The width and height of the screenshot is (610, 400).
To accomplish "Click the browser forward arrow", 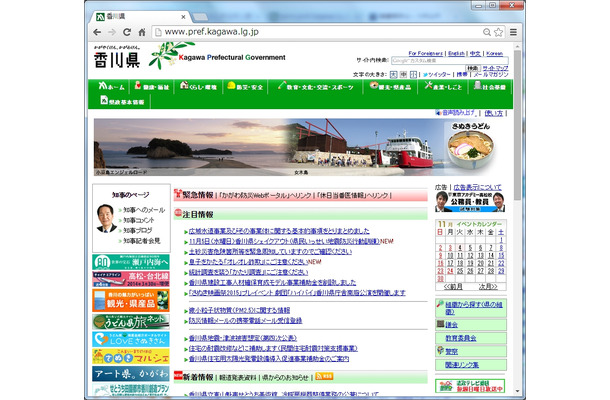I will pyautogui.click(x=112, y=32).
